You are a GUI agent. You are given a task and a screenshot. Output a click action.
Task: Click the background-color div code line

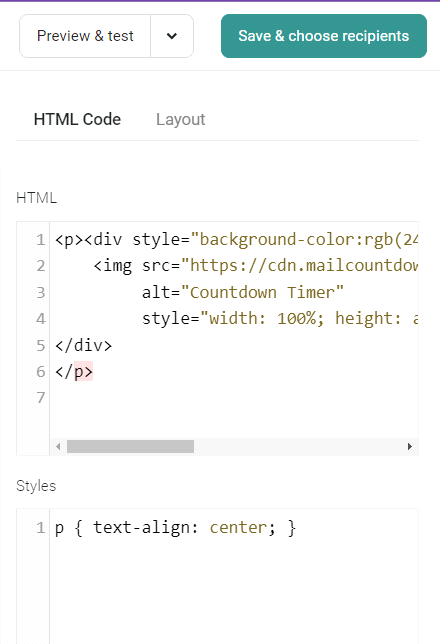pos(237,239)
